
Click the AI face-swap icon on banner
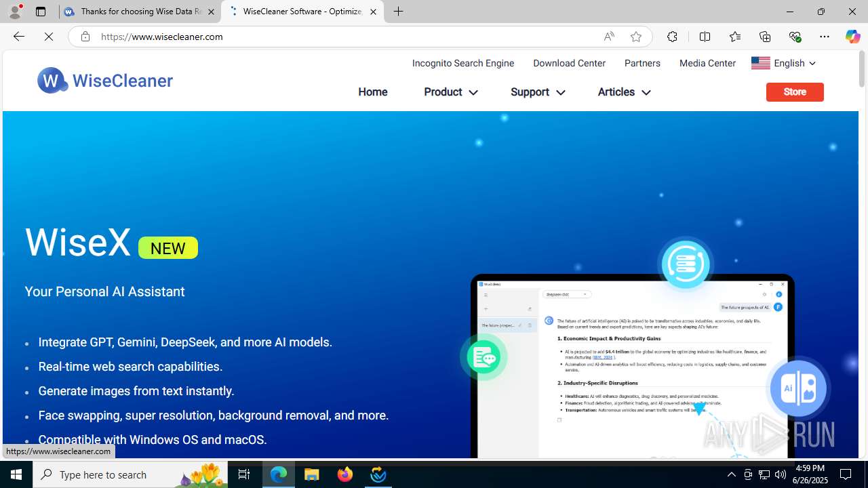[x=798, y=388]
